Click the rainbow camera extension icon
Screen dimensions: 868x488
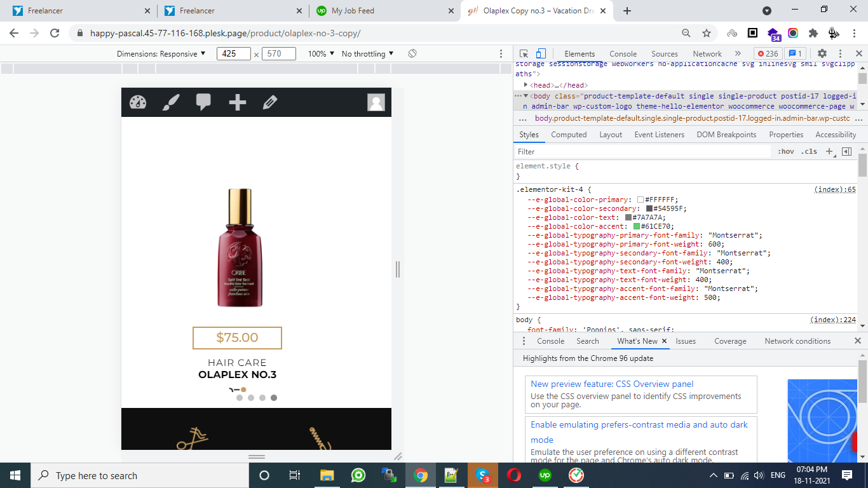tap(793, 33)
